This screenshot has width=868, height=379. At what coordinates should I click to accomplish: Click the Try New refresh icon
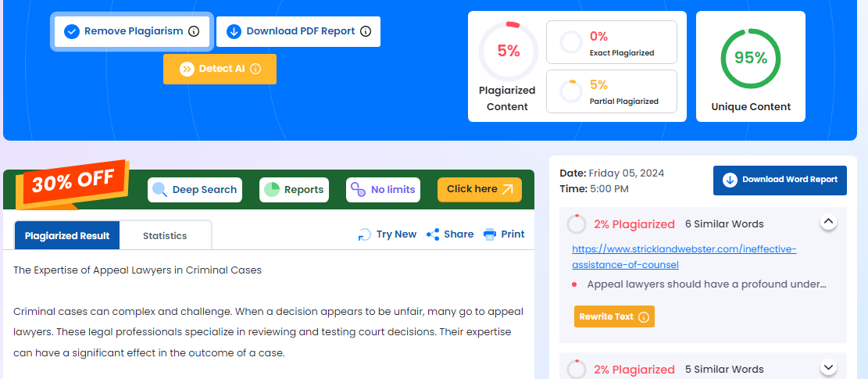tap(364, 234)
